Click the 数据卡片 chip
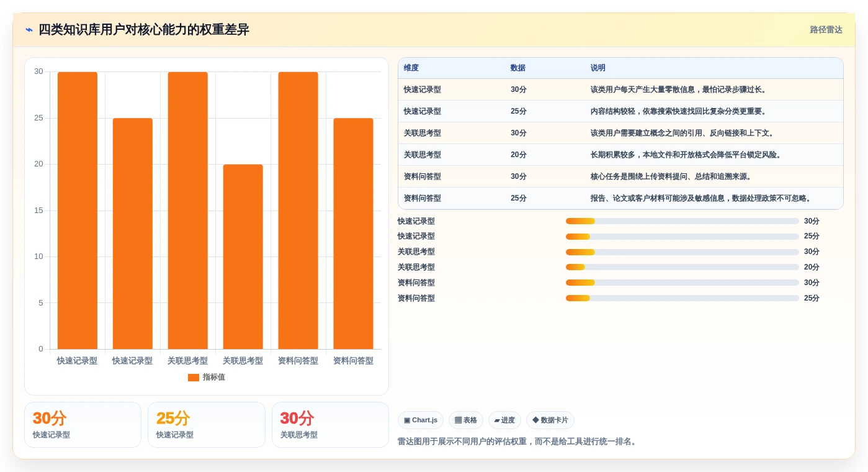This screenshot has width=868, height=472. [x=550, y=420]
